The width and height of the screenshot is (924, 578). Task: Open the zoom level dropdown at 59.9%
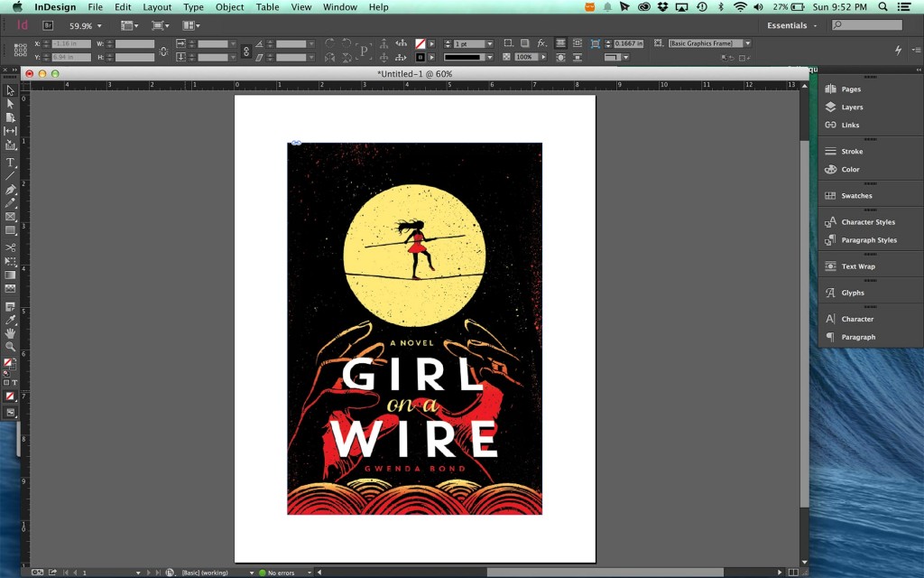(99, 26)
